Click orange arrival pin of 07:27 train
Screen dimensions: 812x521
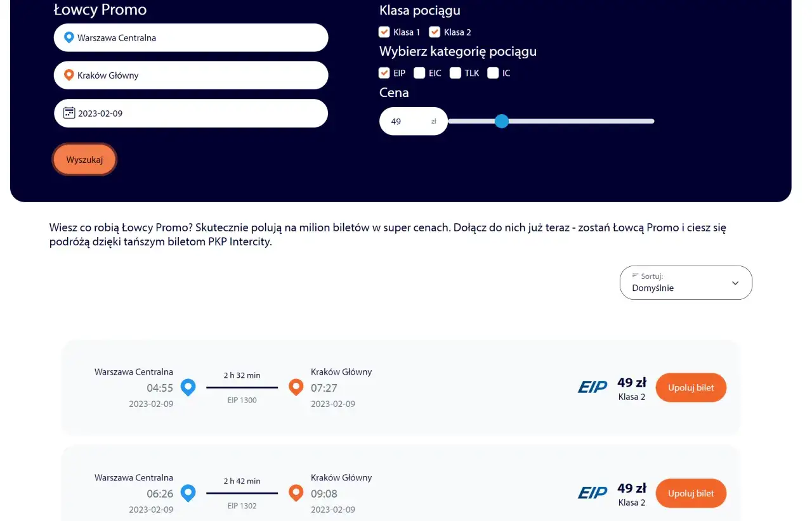296,387
